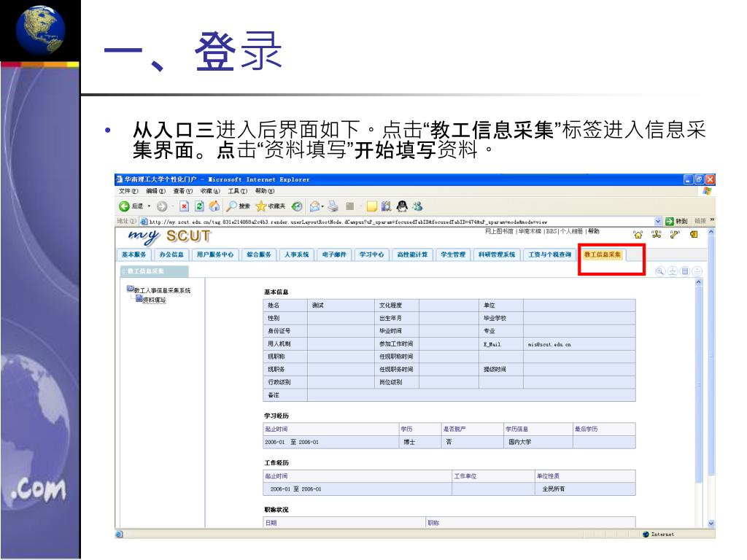Expand the address bar dropdown arrow
The height and width of the screenshot is (560, 747).
pos(658,221)
